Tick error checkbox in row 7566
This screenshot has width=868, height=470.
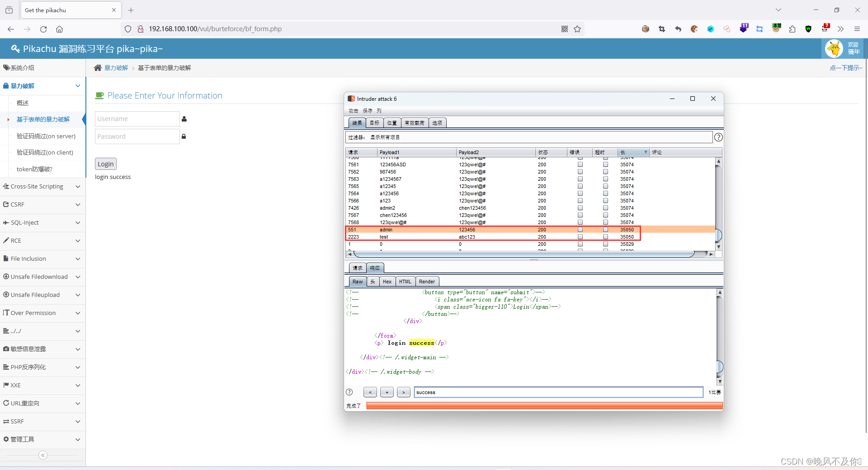(x=580, y=201)
